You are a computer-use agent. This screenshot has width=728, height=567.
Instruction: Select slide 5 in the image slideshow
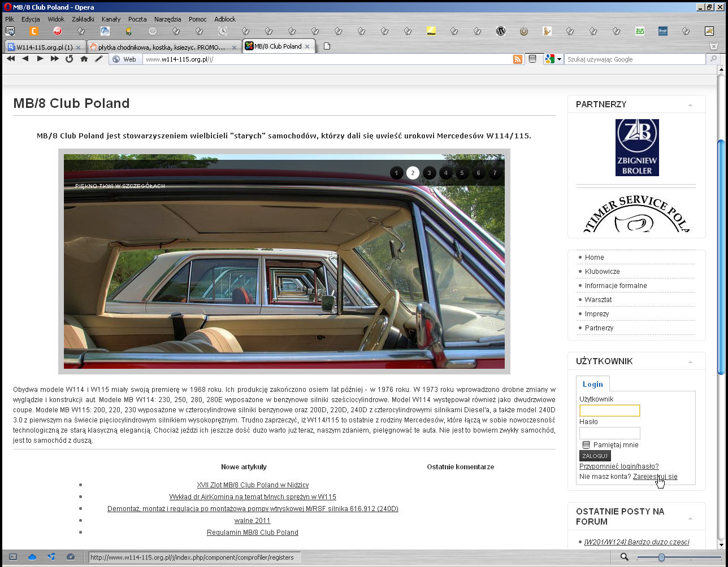pos(462,173)
